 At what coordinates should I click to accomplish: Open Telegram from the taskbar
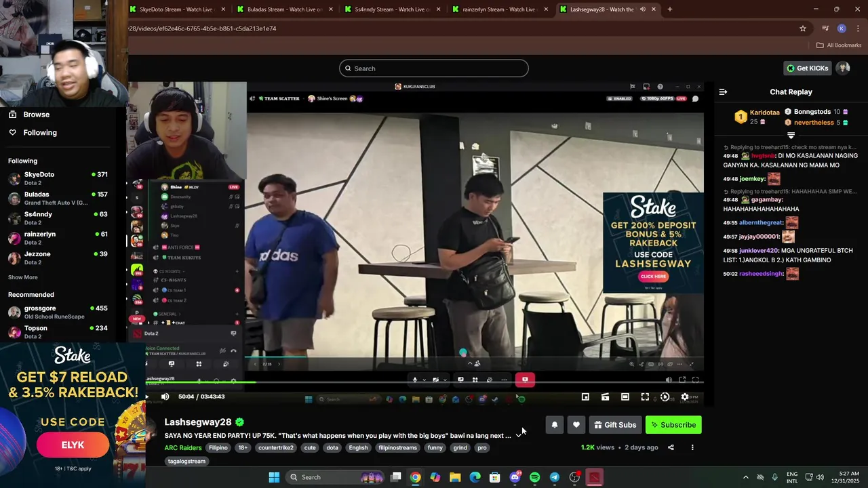tap(555, 477)
